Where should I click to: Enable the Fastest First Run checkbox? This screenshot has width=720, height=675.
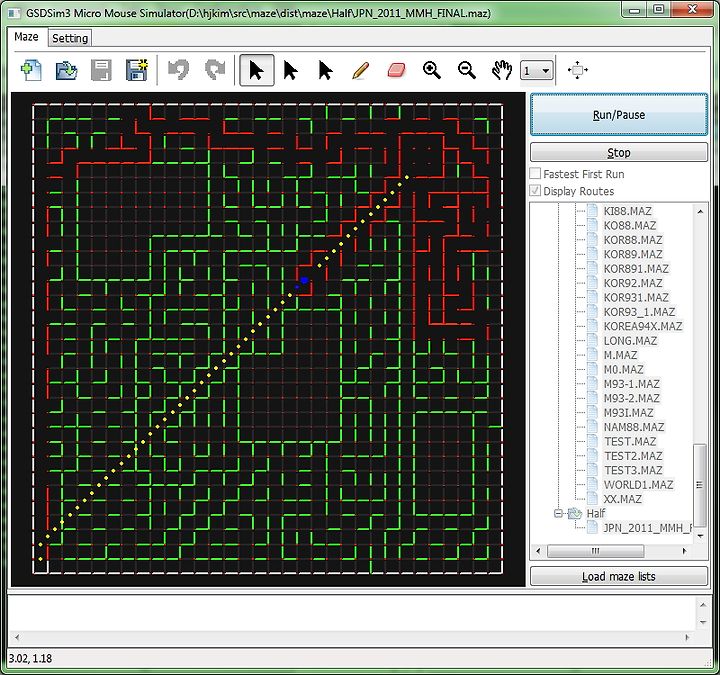click(535, 174)
